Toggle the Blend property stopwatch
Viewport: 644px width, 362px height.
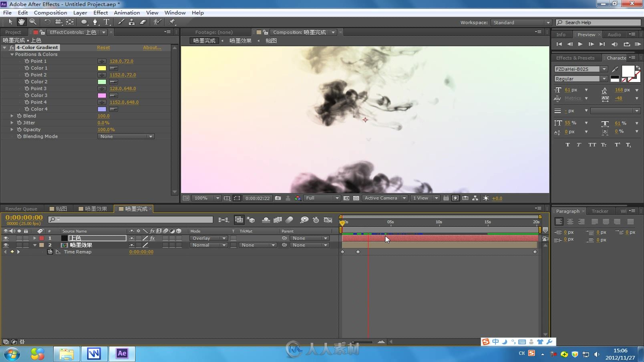pos(19,116)
